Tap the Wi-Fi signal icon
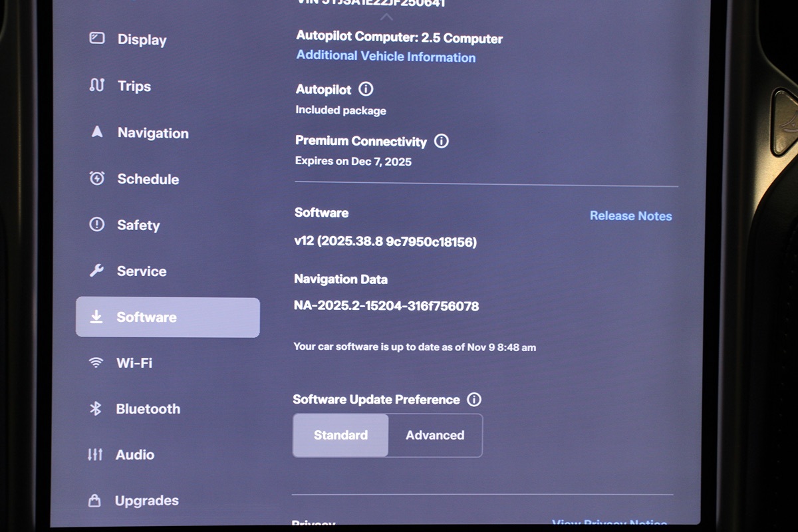Image resolution: width=798 pixels, height=532 pixels. [x=96, y=362]
